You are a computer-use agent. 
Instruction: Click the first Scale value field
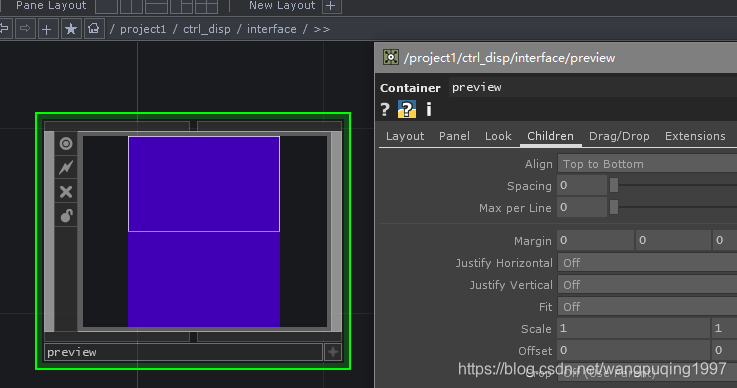pos(633,328)
